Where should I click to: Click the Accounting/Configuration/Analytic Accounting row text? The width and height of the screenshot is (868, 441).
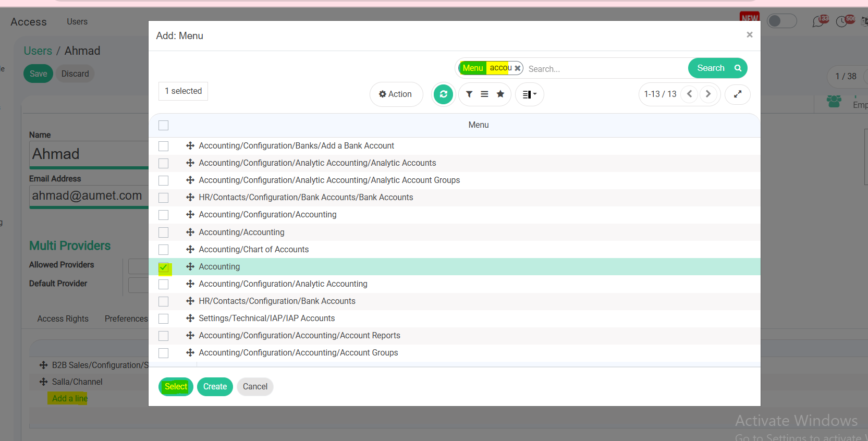[x=283, y=284]
